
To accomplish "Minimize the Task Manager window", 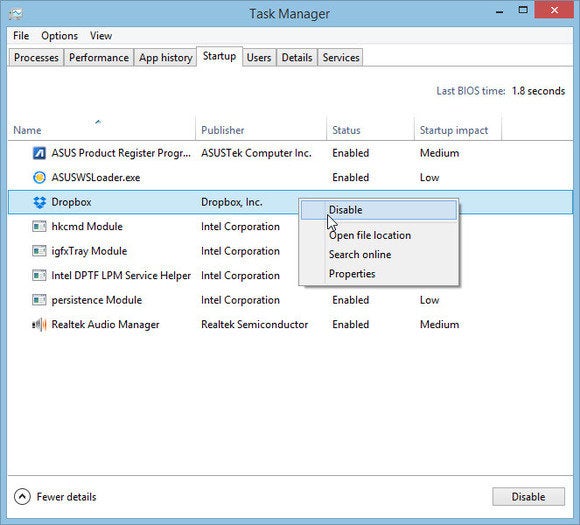I will pos(499,11).
